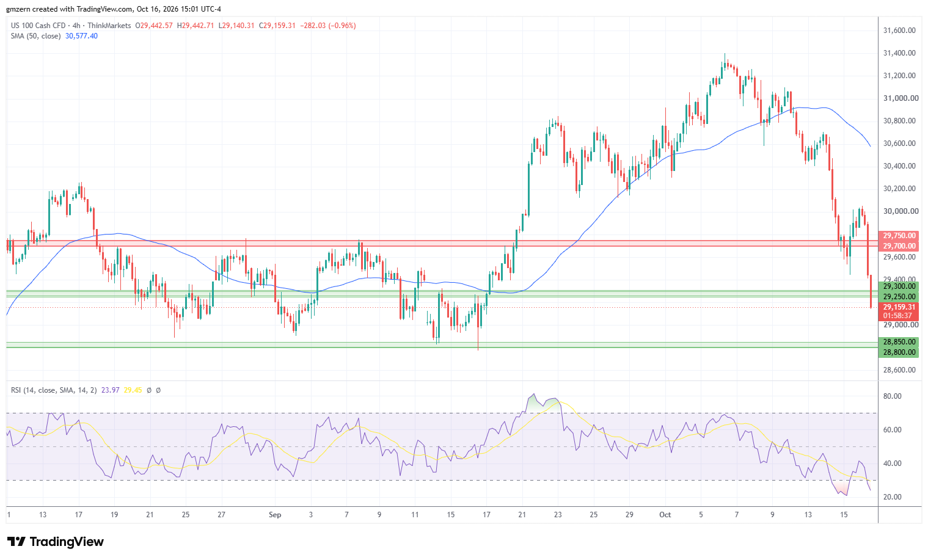Click 20.00 on the RSI axis
Screen dimensions: 928x560
pyautogui.click(x=893, y=497)
